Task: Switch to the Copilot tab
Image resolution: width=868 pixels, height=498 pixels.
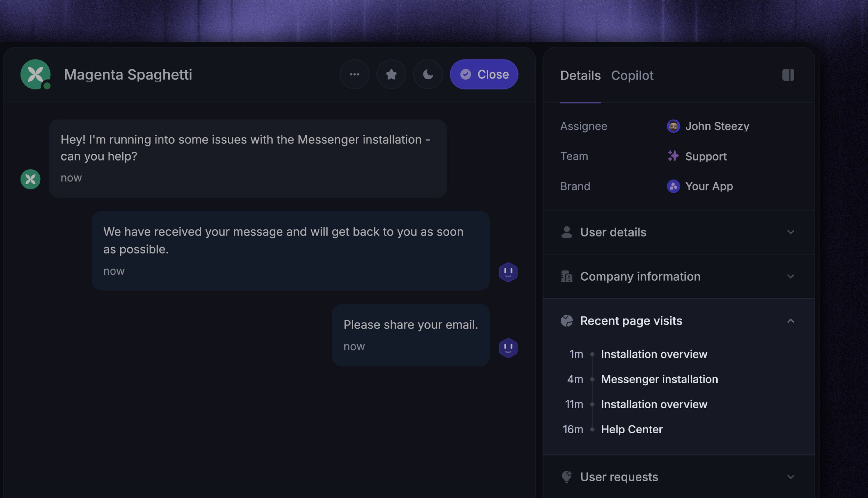Action: (632, 75)
